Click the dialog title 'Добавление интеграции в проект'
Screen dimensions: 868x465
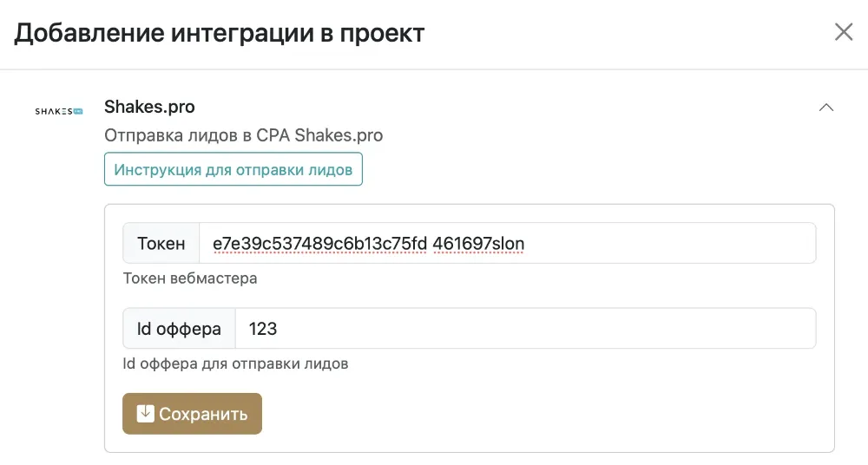click(x=220, y=34)
